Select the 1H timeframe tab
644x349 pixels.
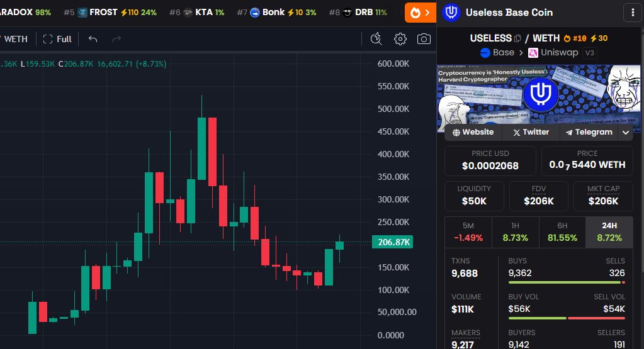tap(515, 232)
